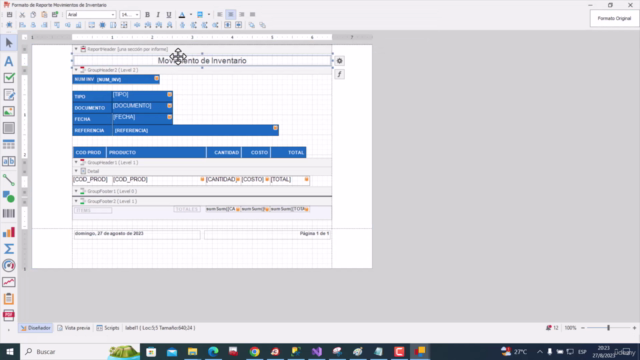Image resolution: width=640 pixels, height=360 pixels.
Task: Select the Gauge control tool
Action: 9,265
